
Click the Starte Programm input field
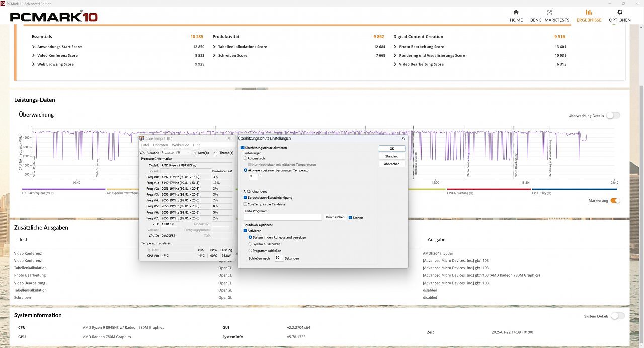coord(282,217)
